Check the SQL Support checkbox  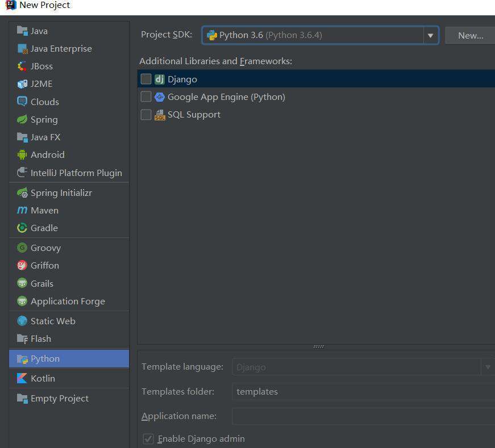[x=146, y=115]
